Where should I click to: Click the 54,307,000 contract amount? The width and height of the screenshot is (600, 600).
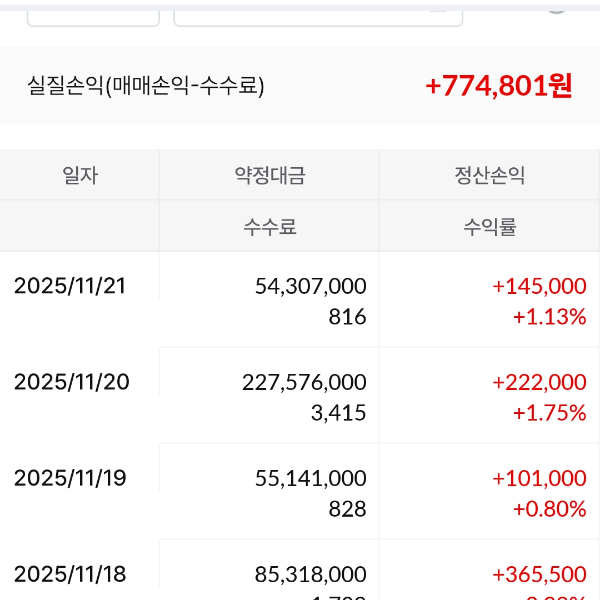(311, 286)
